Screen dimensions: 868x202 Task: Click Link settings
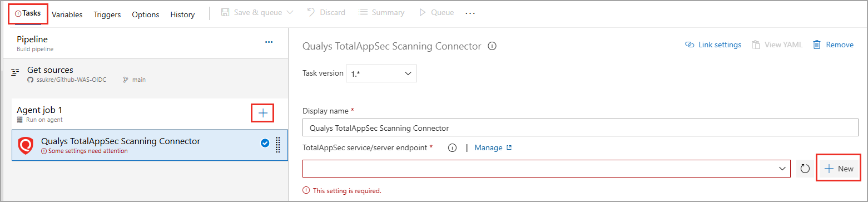pyautogui.click(x=713, y=45)
